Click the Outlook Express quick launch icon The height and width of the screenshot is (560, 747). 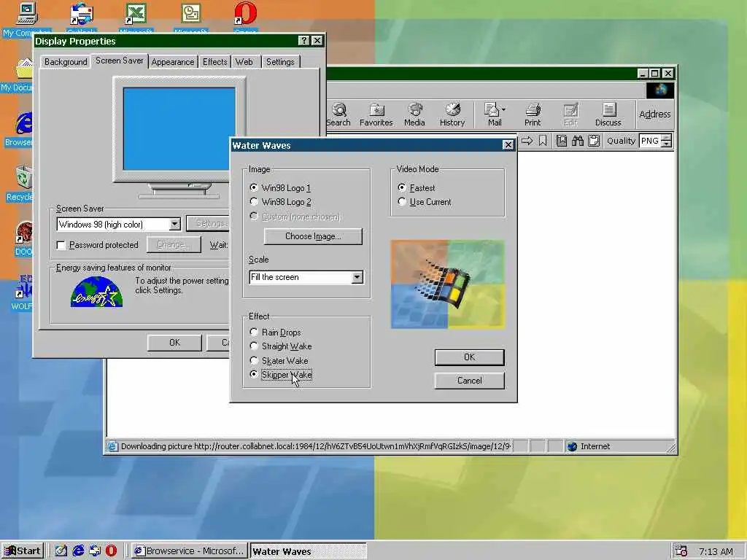(95, 551)
